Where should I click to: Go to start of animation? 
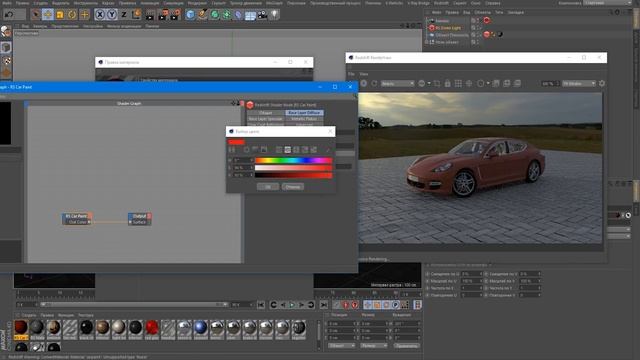(261, 305)
